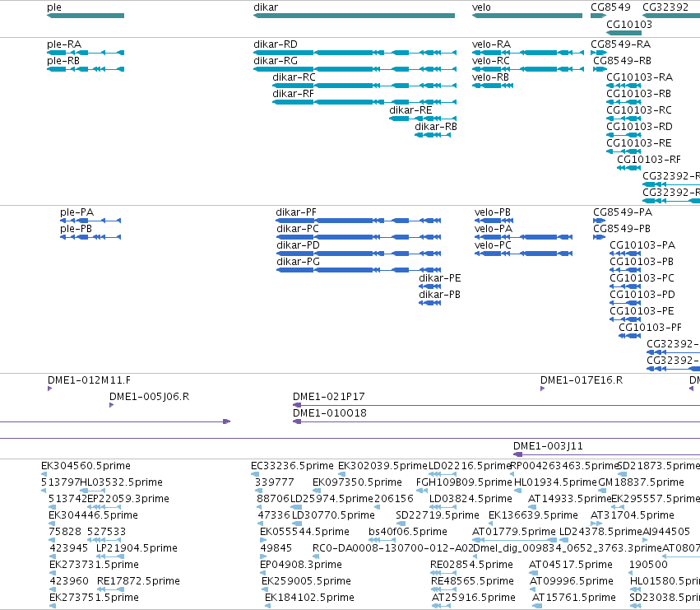This screenshot has width=700, height=610.
Task: Click the CG32392 gene label
Action: tap(665, 7)
